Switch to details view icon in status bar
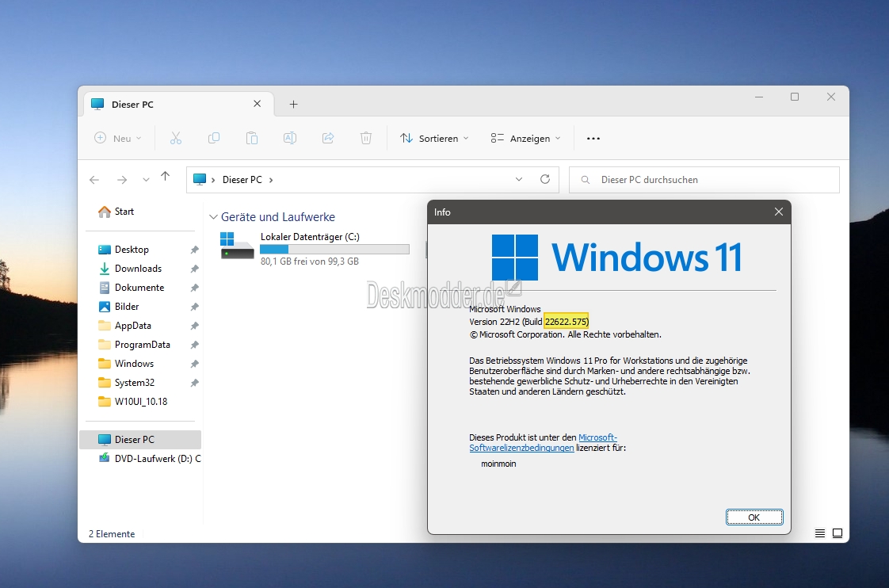The height and width of the screenshot is (588, 889). point(820,533)
